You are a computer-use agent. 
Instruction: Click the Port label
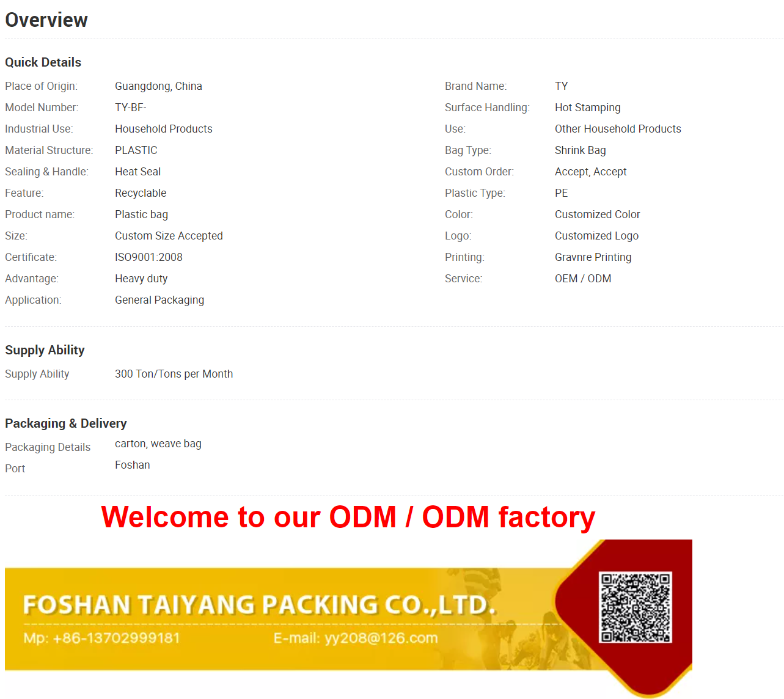pos(15,469)
